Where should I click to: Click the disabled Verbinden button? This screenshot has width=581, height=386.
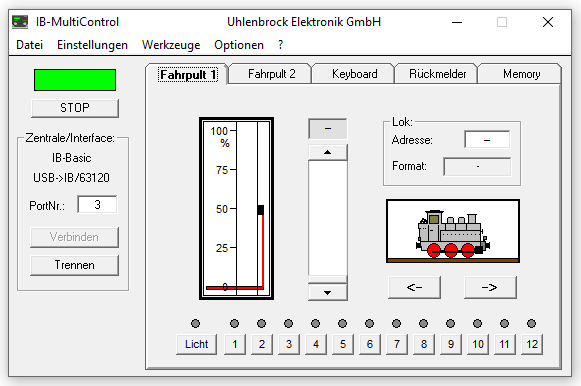(x=74, y=237)
